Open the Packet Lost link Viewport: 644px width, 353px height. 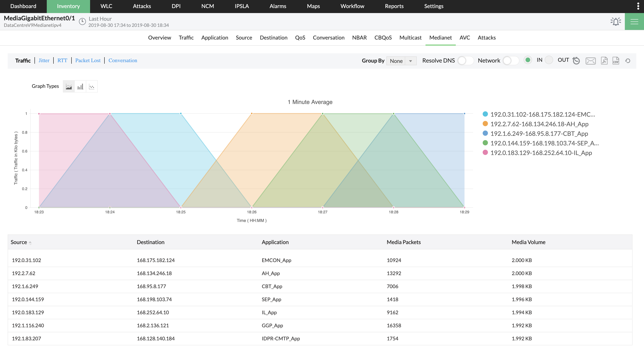click(88, 61)
